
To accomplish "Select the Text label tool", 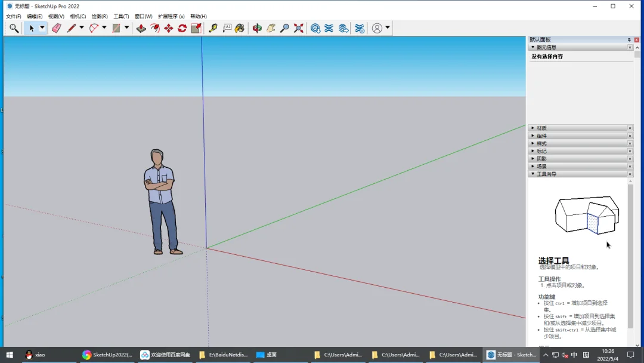I will click(227, 28).
